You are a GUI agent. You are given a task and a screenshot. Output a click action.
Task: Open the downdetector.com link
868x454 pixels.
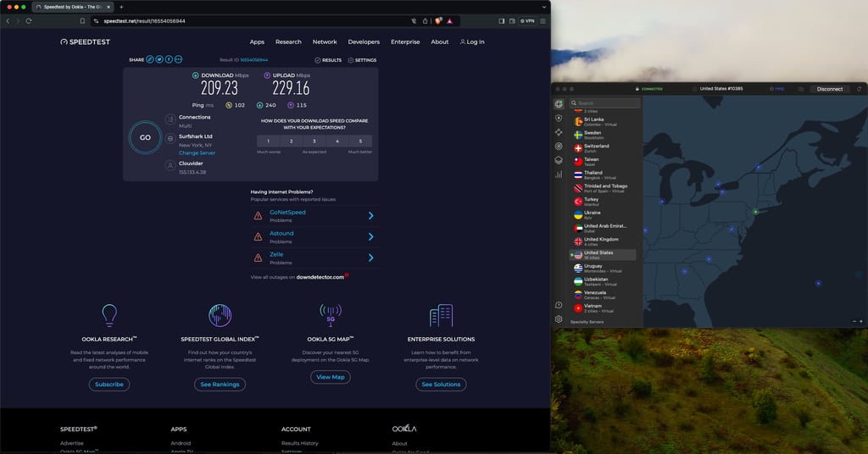click(320, 277)
